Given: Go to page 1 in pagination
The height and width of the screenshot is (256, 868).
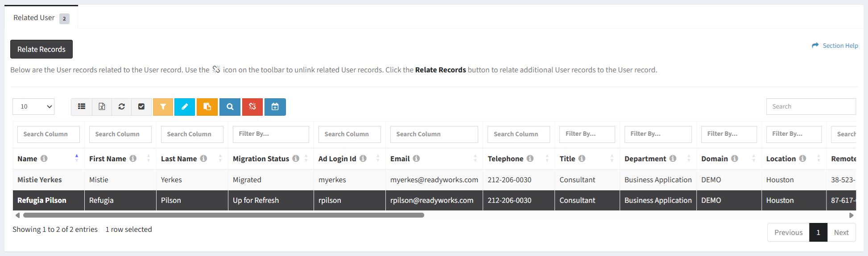Looking at the screenshot, I should [x=818, y=232].
